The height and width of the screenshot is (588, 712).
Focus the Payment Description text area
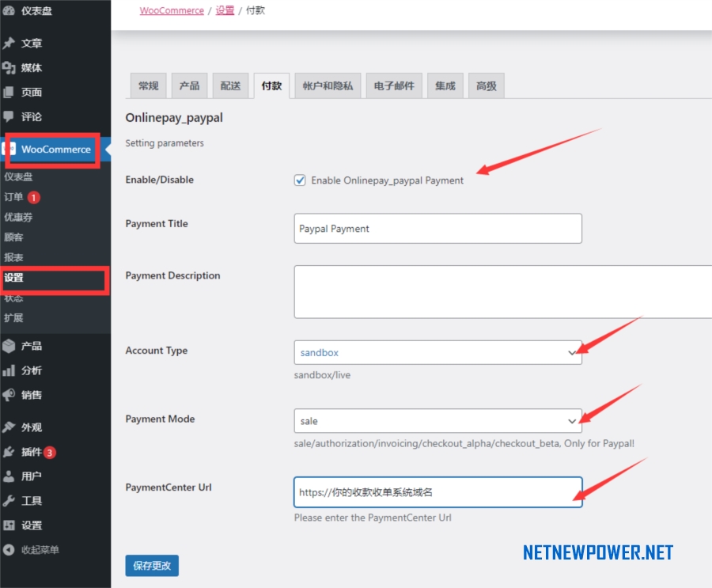502,292
